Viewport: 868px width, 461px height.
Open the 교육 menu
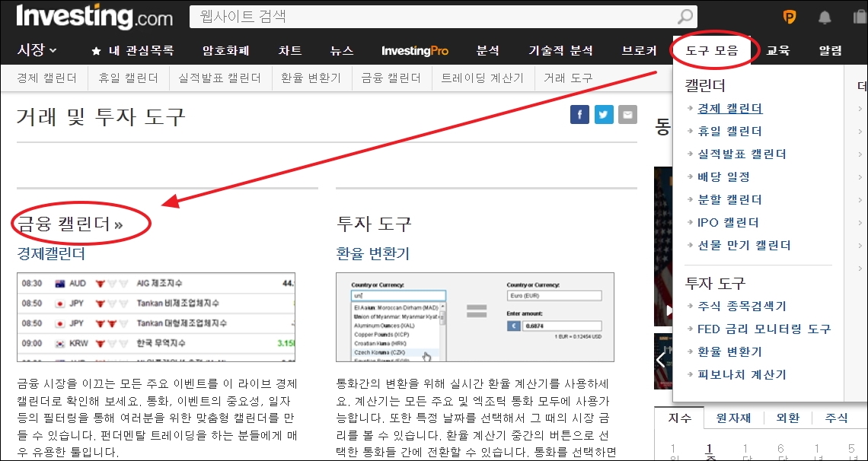[x=778, y=51]
